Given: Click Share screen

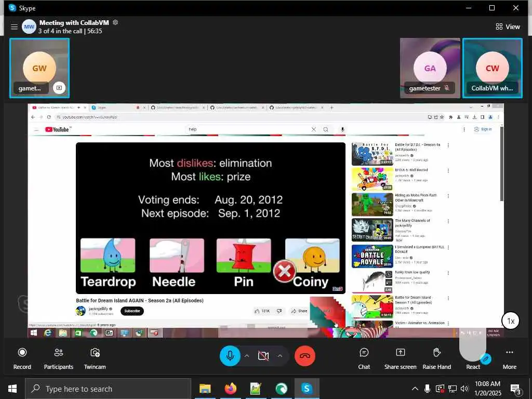Looking at the screenshot, I should 401,358.
